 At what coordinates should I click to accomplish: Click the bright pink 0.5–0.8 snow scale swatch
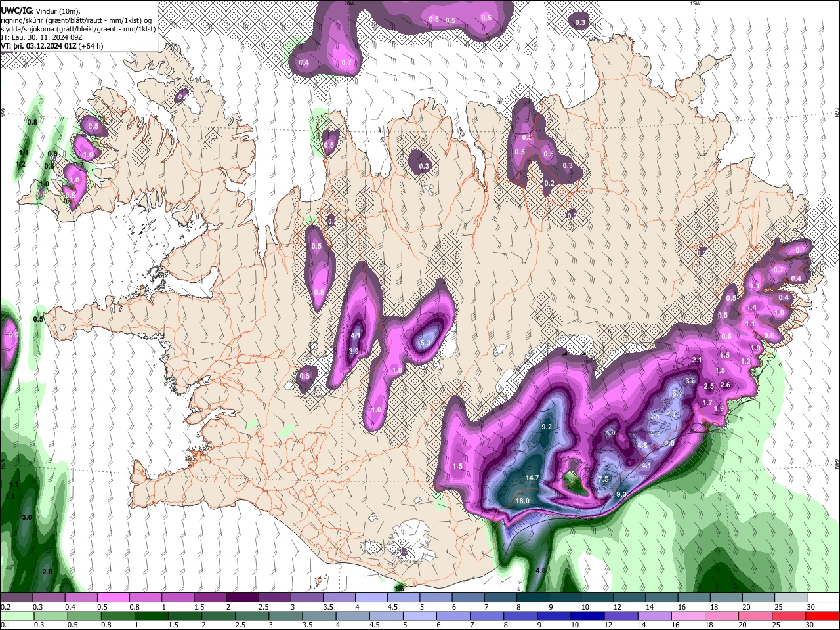(113, 598)
